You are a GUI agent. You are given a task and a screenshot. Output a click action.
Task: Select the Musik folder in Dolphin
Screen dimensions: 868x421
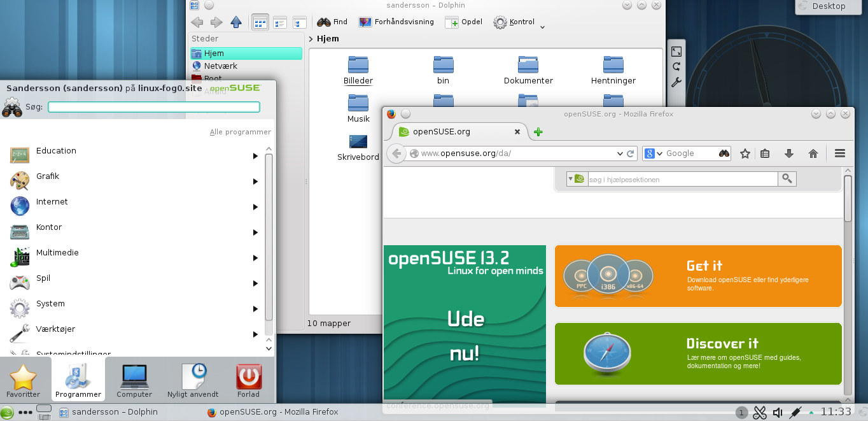coord(358,108)
